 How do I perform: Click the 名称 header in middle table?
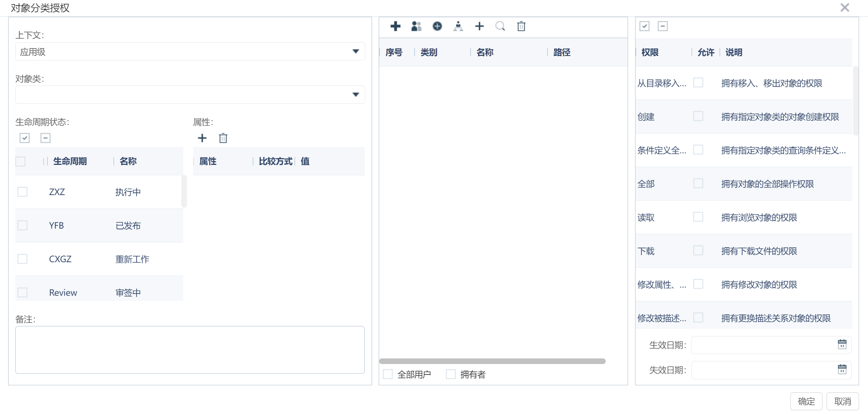coord(485,52)
